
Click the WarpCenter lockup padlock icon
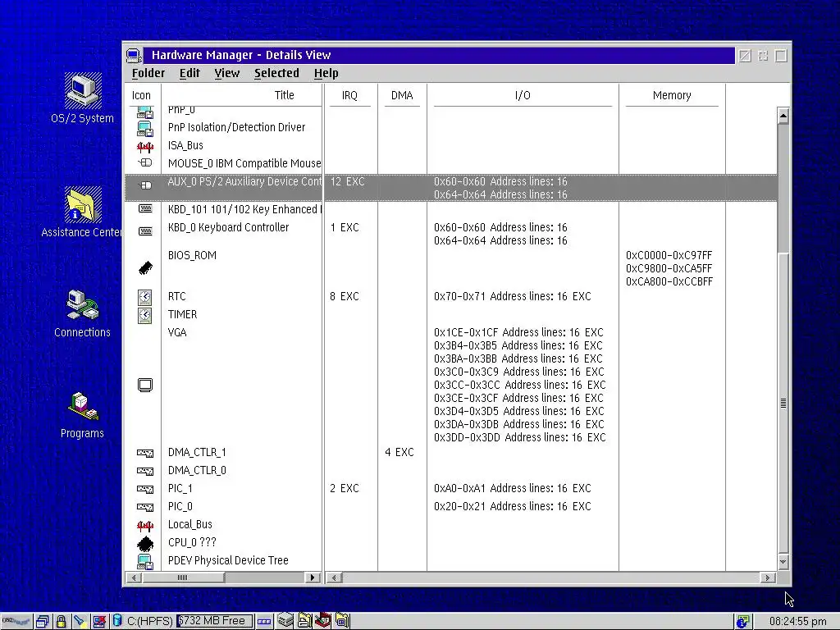pyautogui.click(x=61, y=622)
